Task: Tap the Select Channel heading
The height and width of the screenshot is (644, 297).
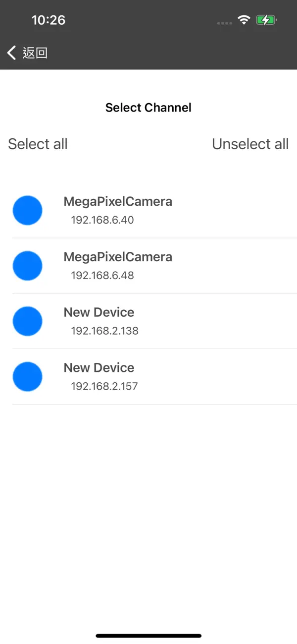Action: (x=148, y=108)
